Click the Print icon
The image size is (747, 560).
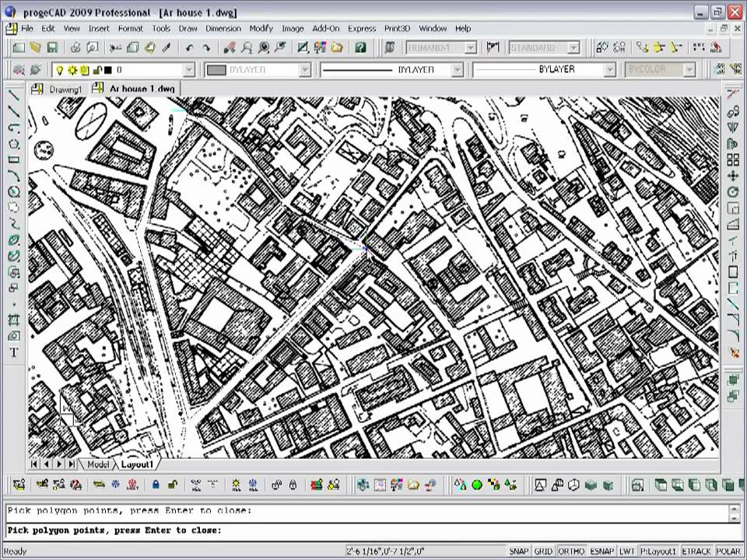pos(75,47)
